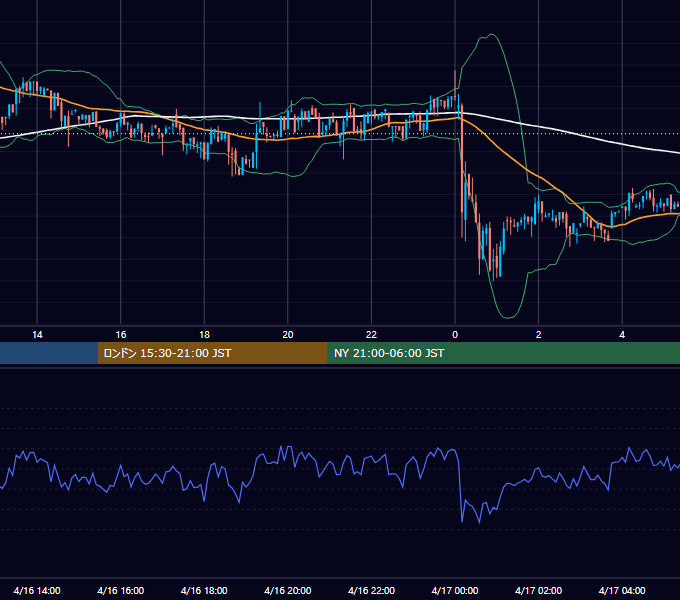
Task: Click the hour label 14 on upper axis
Action: point(37,335)
